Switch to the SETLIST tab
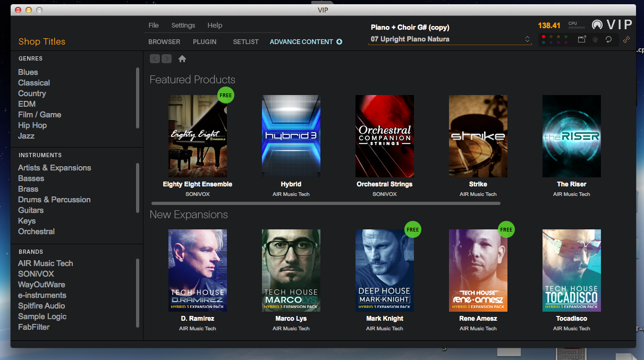 point(245,42)
